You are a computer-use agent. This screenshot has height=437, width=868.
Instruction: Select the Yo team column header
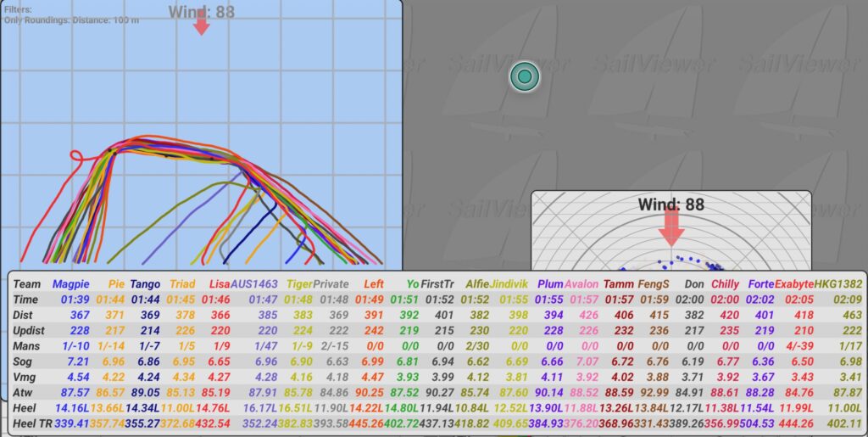pos(413,284)
